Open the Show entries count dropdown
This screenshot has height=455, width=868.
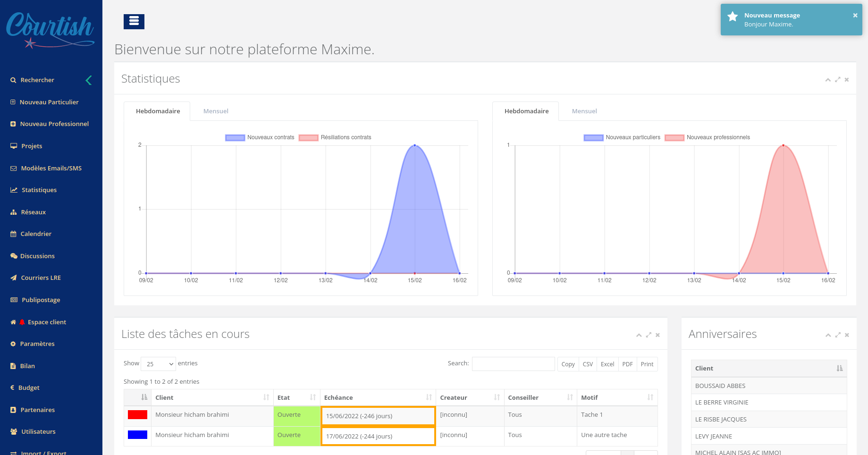pyautogui.click(x=158, y=364)
